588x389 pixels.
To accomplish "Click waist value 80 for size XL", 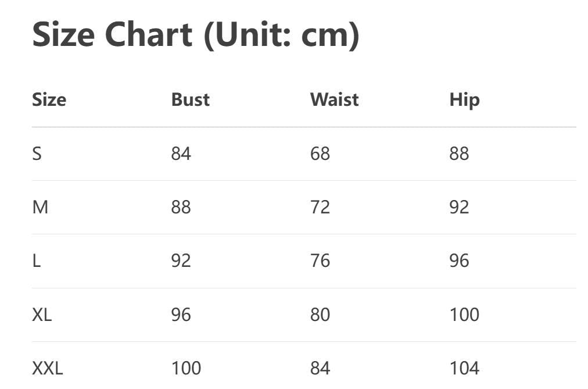I will (320, 315).
